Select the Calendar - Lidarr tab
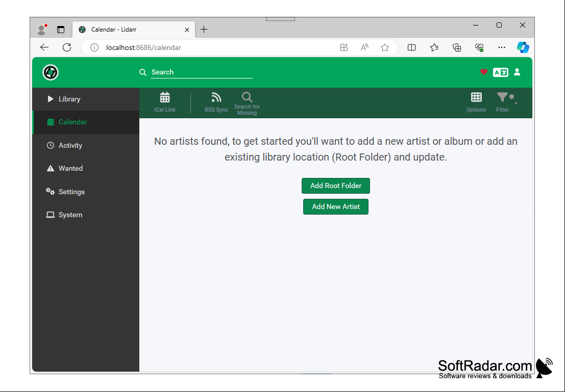The height and width of the screenshot is (392, 565). click(134, 30)
